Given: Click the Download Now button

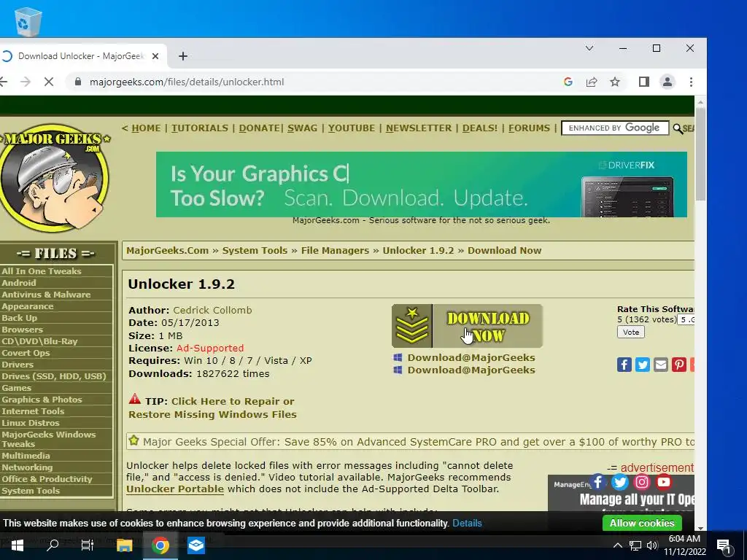Looking at the screenshot, I should tap(467, 326).
